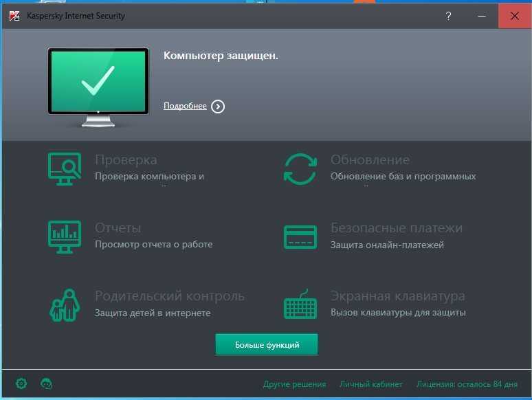Open support via the headset face icon
Image resolution: width=532 pixels, height=400 pixels.
(46, 384)
